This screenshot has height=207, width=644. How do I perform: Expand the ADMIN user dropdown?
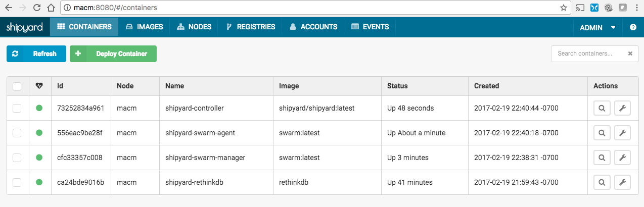[597, 27]
